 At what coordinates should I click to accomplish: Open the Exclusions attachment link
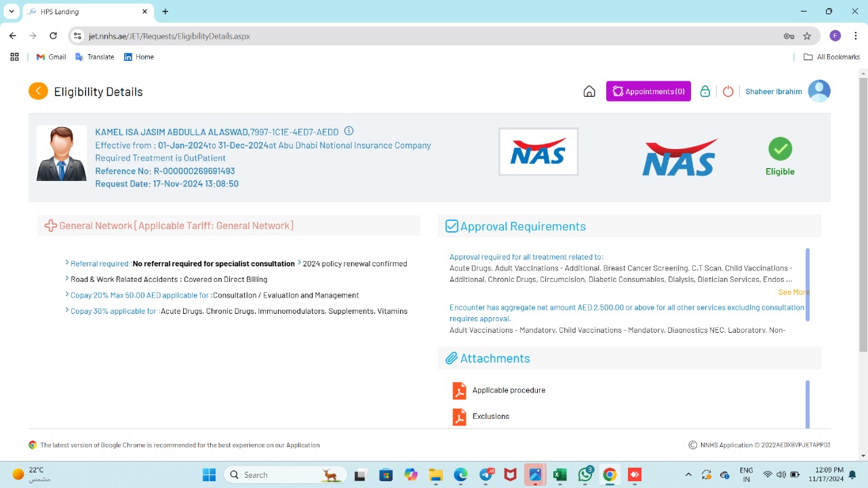(x=491, y=416)
